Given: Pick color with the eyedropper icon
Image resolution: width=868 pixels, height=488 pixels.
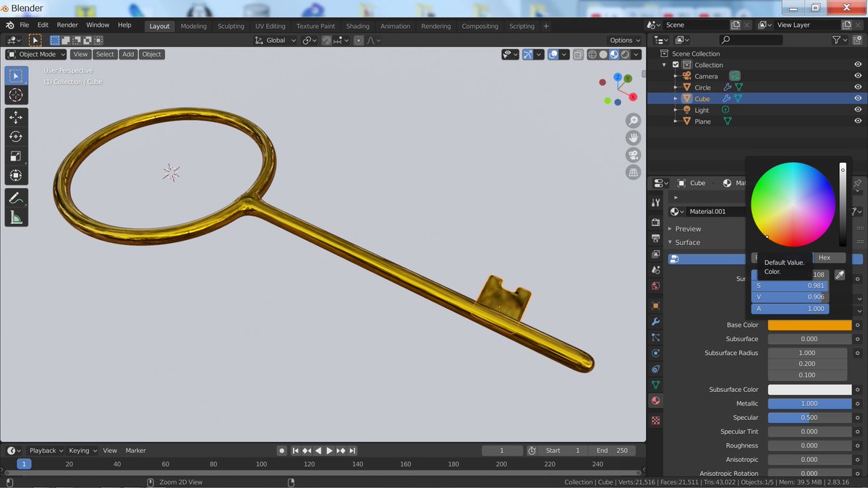Looking at the screenshot, I should 840,275.
